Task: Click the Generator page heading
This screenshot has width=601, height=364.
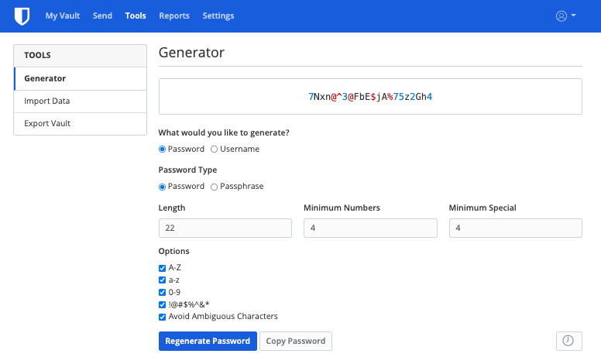Action: pyautogui.click(x=191, y=53)
